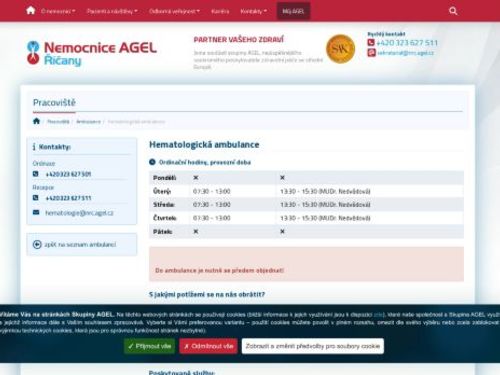Select the Pátek row label
Viewport: 500px width, 375px height.
[163, 231]
